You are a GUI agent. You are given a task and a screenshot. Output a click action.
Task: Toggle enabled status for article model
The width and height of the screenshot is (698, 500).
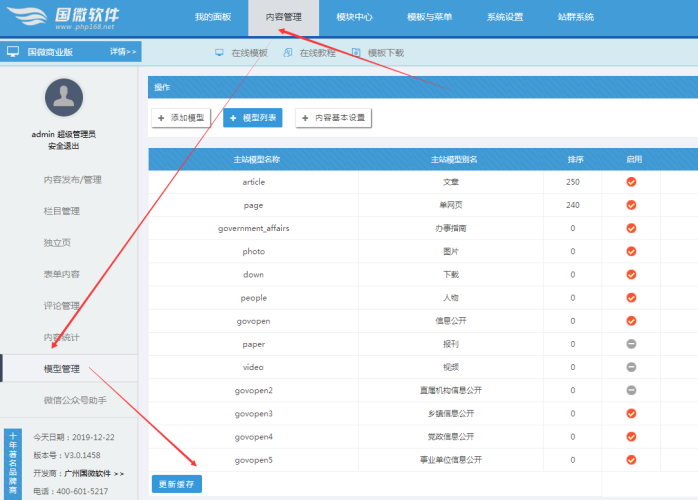point(631,182)
